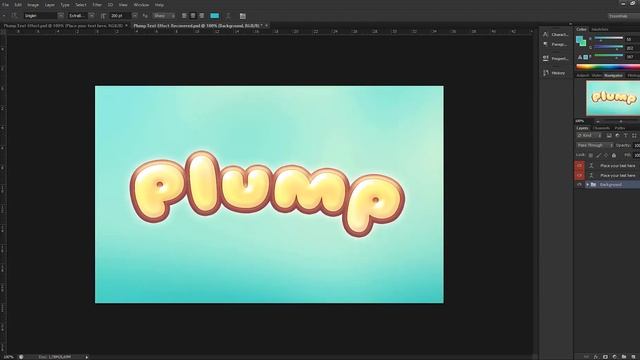Toggle visibility of second 'Place your text here' layer
The width and height of the screenshot is (640, 360).
(579, 175)
